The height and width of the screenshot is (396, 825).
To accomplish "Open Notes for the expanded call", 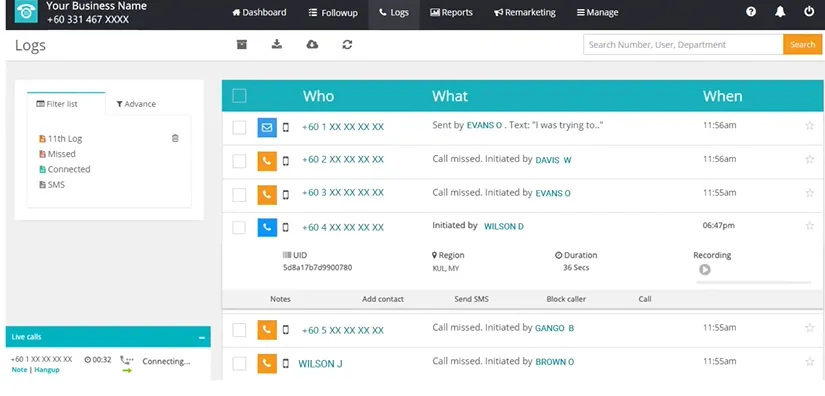I will (x=280, y=299).
